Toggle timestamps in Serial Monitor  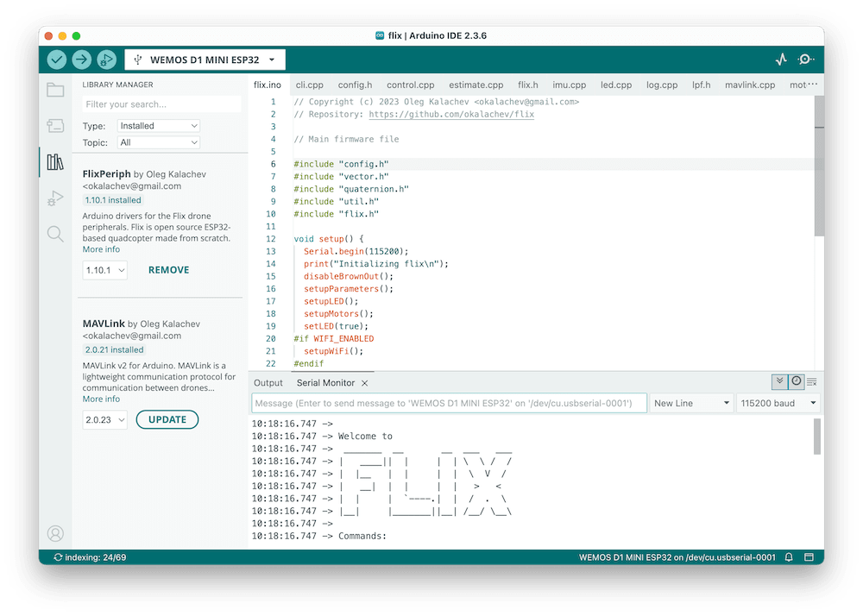point(796,381)
